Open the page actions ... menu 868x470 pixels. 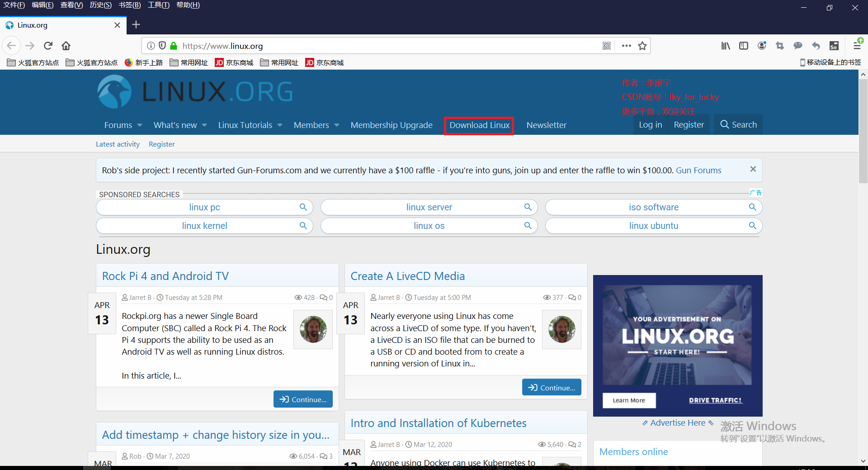pos(626,46)
